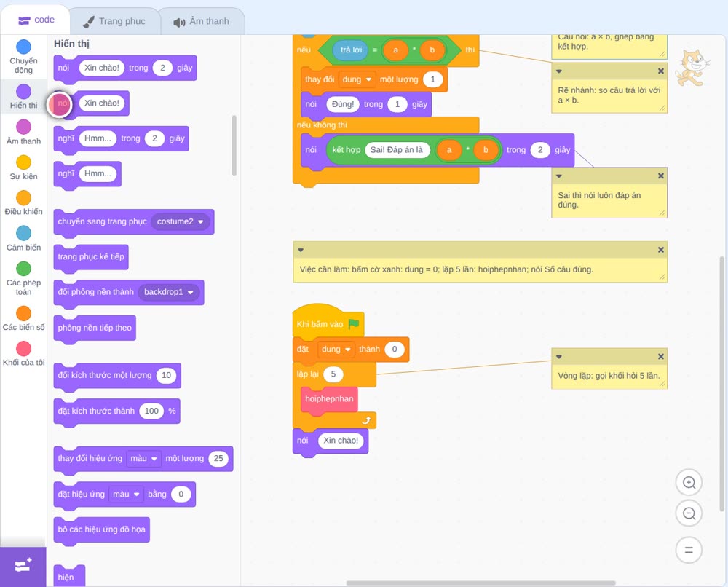Switch to the code tab
The image size is (728, 587).
pos(36,20)
